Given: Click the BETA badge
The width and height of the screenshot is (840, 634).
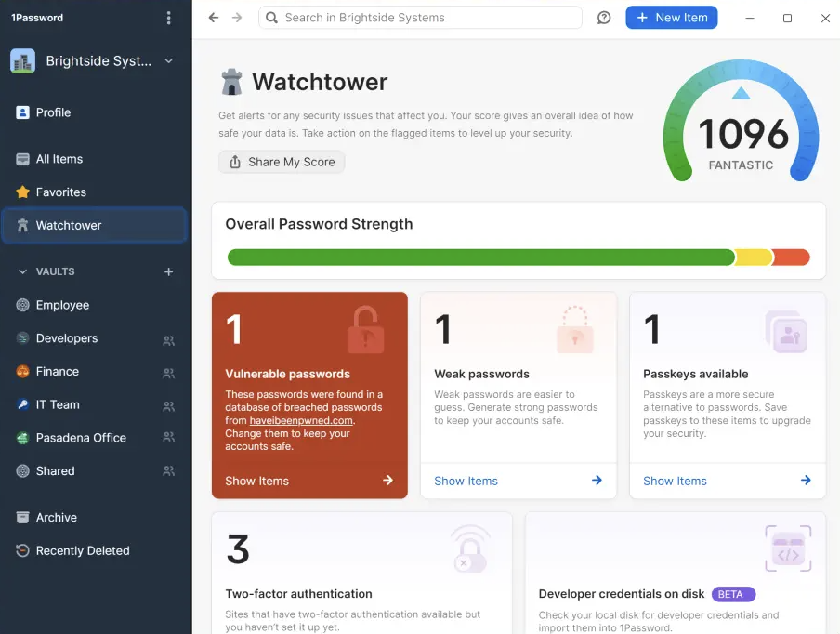Looking at the screenshot, I should coord(733,594).
